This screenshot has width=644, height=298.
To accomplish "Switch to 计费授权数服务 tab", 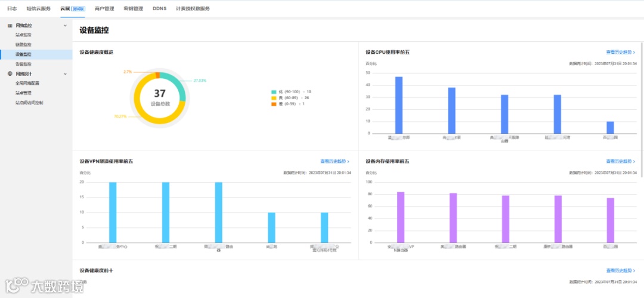I will point(193,8).
